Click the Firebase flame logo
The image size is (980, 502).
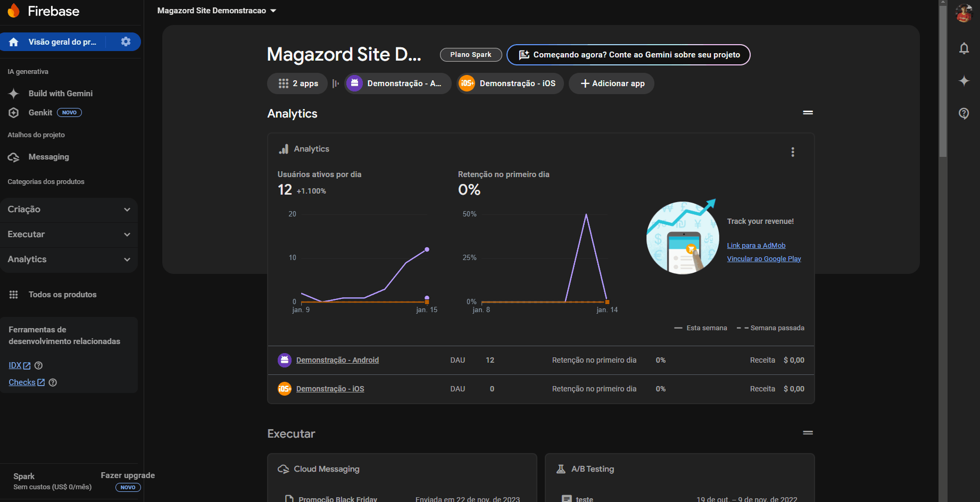[x=14, y=11]
